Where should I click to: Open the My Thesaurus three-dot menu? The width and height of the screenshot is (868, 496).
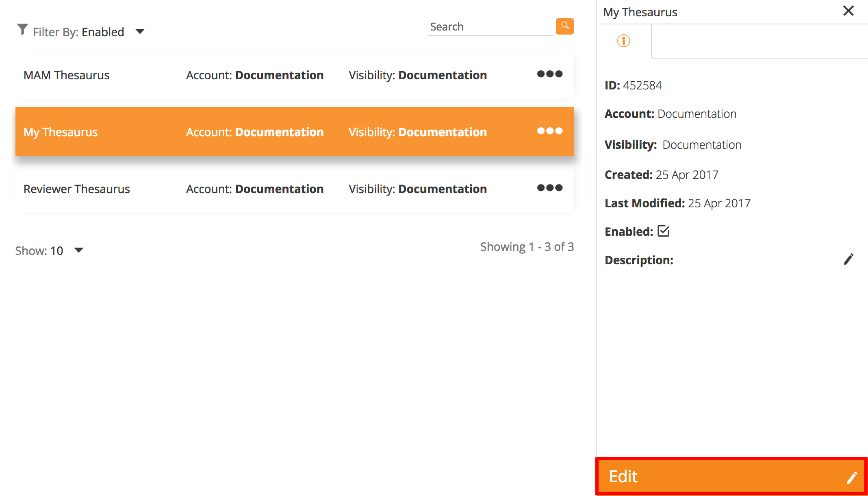(x=549, y=131)
